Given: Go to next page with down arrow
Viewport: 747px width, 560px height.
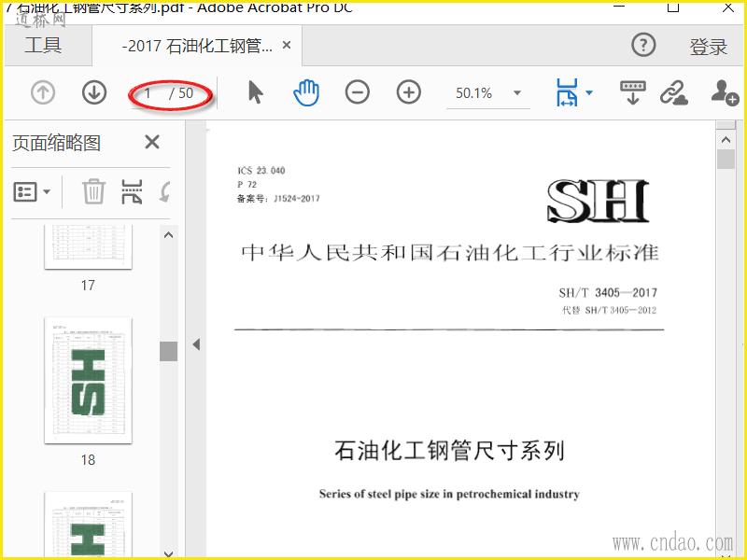Looking at the screenshot, I should pyautogui.click(x=94, y=92).
